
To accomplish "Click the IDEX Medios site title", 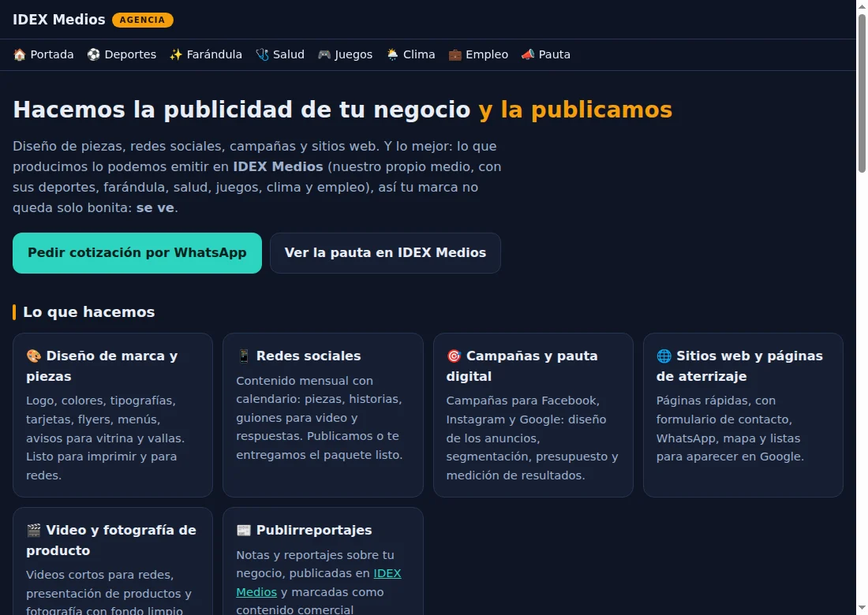I will pyautogui.click(x=58, y=20).
